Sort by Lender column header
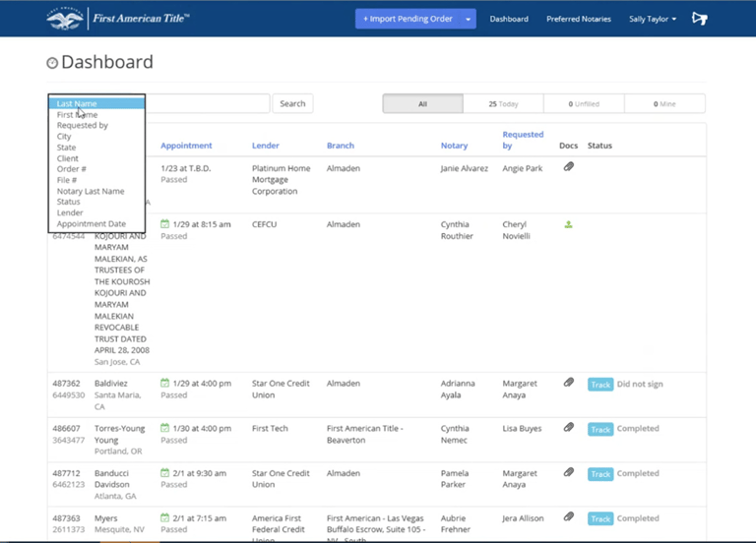 (x=265, y=146)
